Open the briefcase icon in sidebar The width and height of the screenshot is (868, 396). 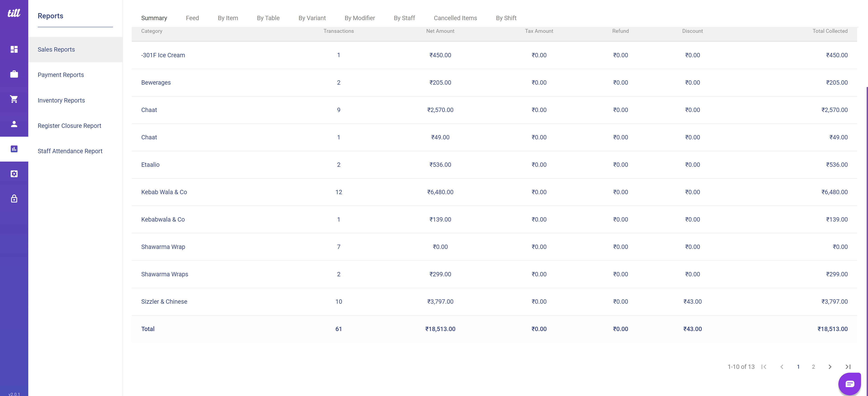coord(14,74)
